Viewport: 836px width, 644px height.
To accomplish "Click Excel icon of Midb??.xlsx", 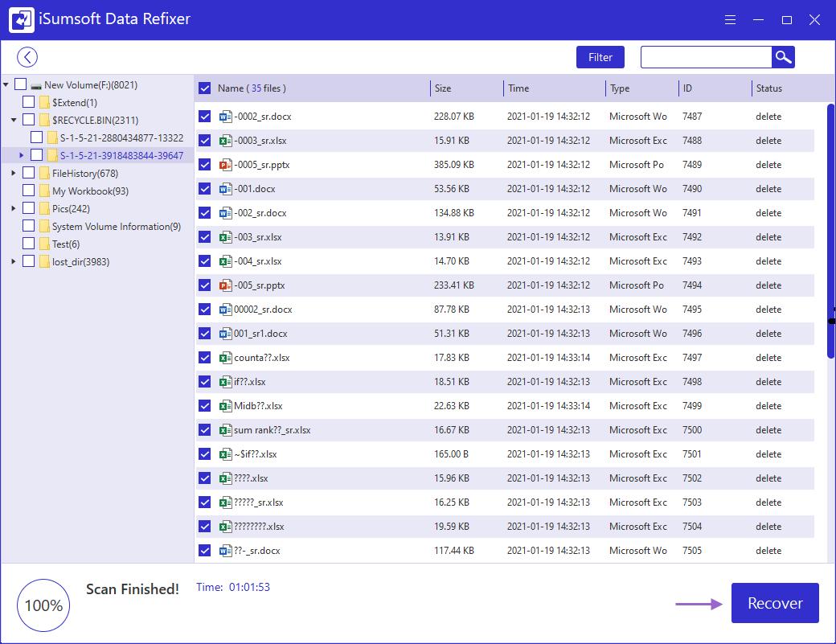I will coord(226,406).
